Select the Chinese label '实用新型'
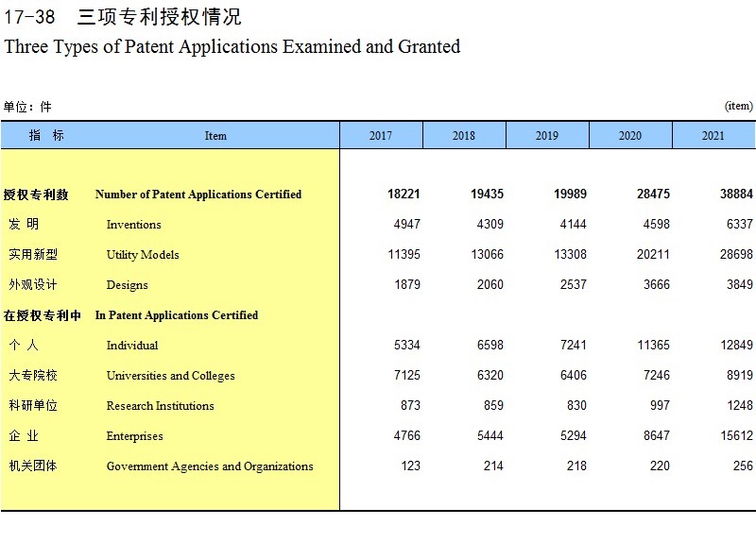 click(33, 254)
